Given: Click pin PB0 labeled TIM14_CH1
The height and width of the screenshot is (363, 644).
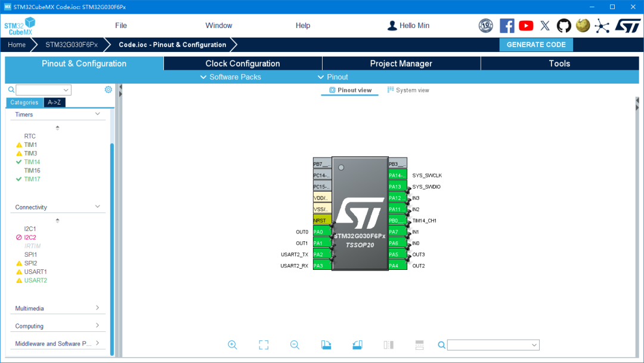Looking at the screenshot, I should point(398,220).
